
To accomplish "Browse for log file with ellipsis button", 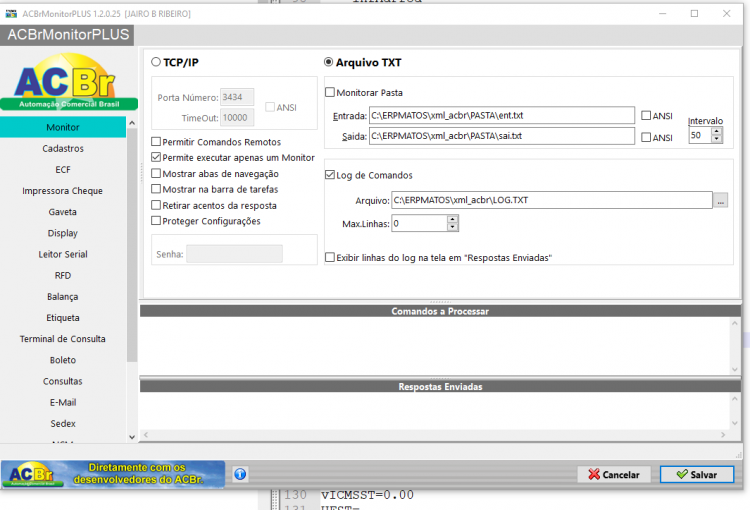I will click(720, 200).
